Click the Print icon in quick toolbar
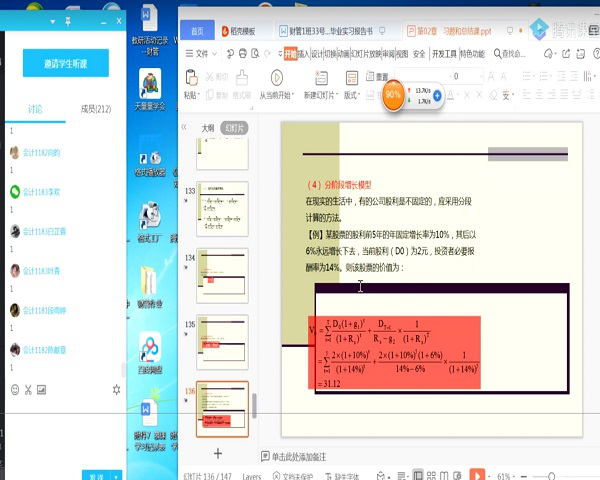Image resolution: width=600 pixels, height=480 pixels. point(243,54)
